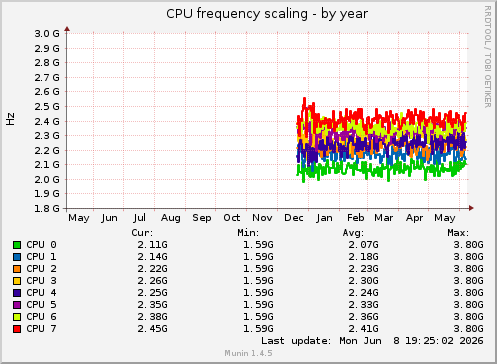The width and height of the screenshot is (497, 364).
Task: Click CPU 5 average value '2.33G'
Action: 364,305
